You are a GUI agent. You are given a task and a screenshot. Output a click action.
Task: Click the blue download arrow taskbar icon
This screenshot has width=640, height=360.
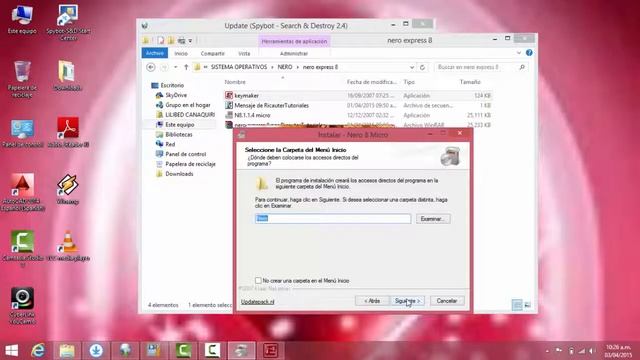click(x=96, y=351)
